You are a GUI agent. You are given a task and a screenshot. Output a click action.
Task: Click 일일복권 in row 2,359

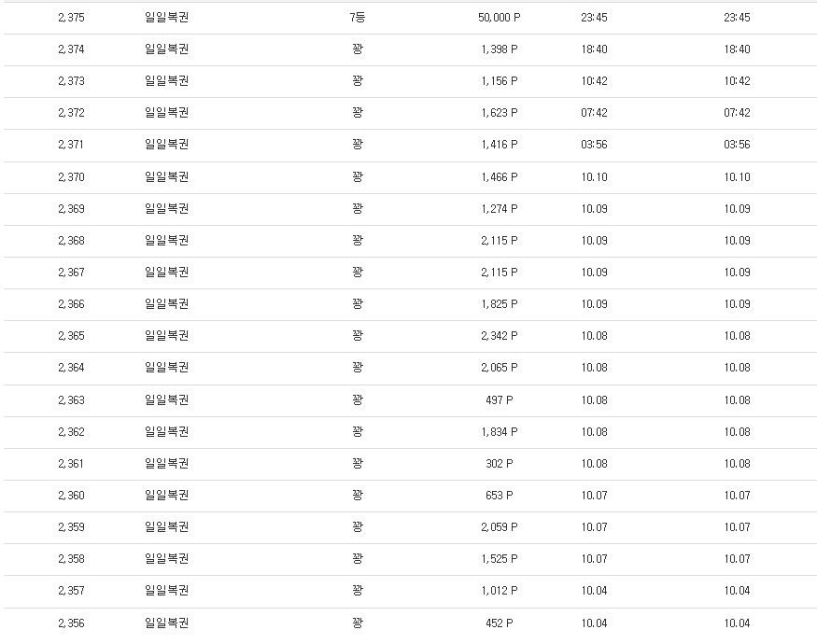[167, 527]
